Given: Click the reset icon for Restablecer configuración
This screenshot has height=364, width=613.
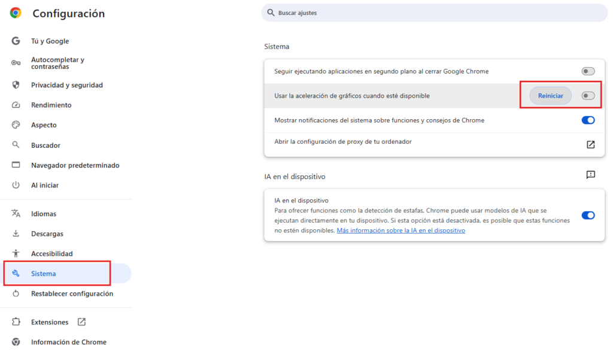Looking at the screenshot, I should click(x=16, y=293).
